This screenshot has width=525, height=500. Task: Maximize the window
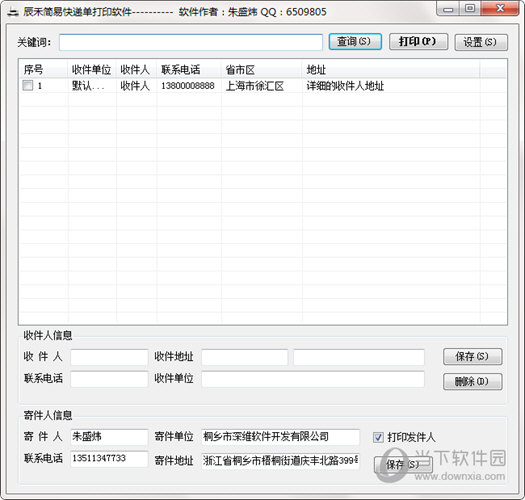point(470,8)
